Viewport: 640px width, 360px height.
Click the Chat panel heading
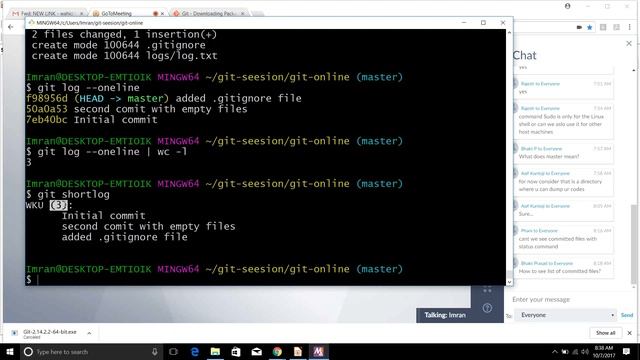coord(524,56)
